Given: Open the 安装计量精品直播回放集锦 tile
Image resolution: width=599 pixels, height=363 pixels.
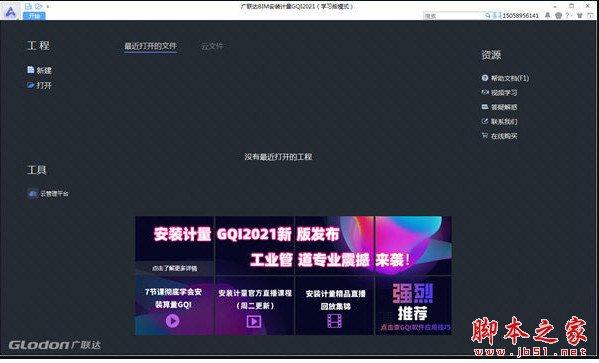Looking at the screenshot, I should [x=335, y=306].
